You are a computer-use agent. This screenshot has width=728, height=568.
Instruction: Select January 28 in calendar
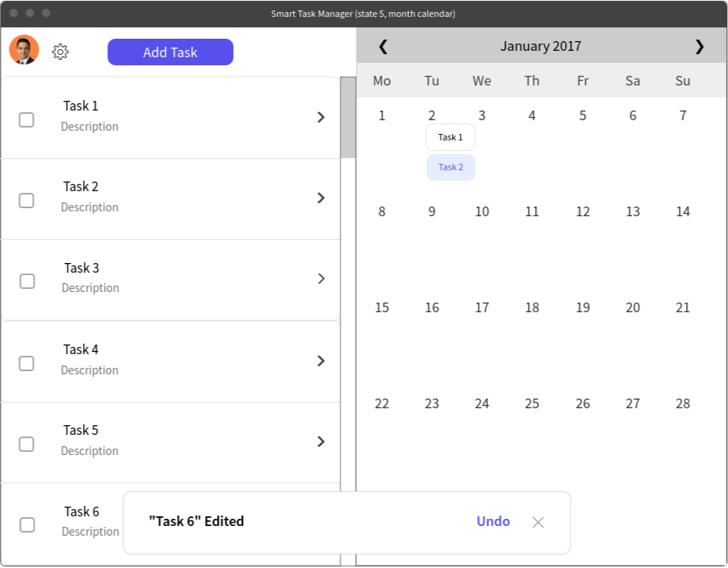pyautogui.click(x=683, y=403)
